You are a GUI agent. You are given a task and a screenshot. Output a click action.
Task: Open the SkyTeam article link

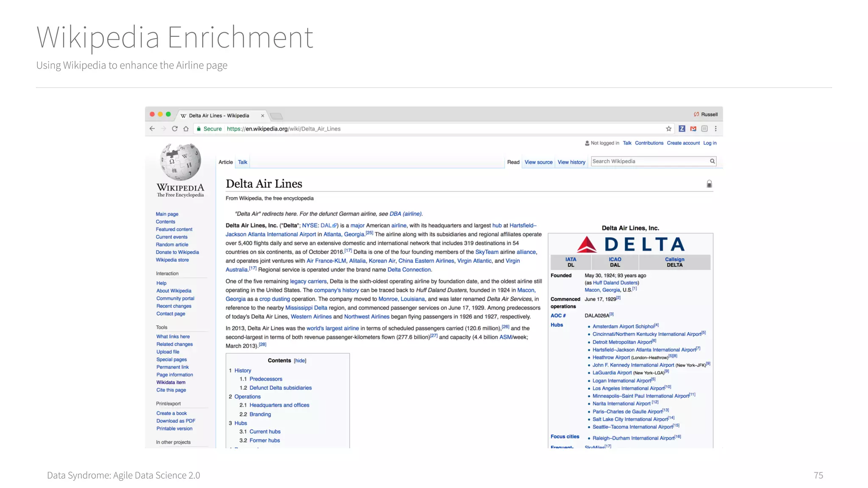click(x=487, y=252)
